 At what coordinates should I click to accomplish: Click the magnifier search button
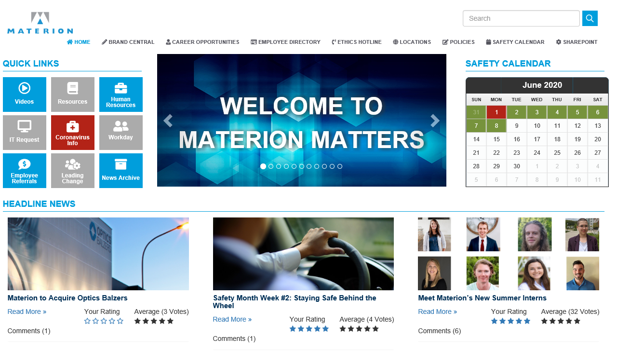pos(590,18)
